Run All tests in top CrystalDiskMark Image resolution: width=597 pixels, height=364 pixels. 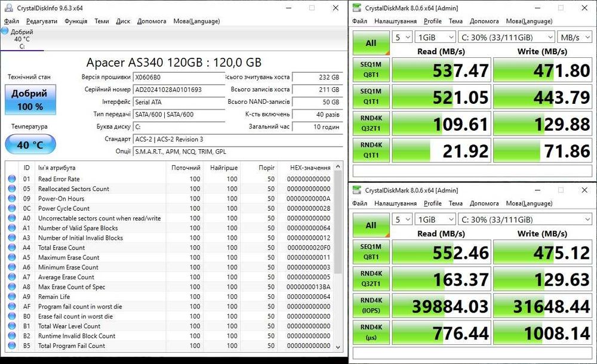coord(371,43)
